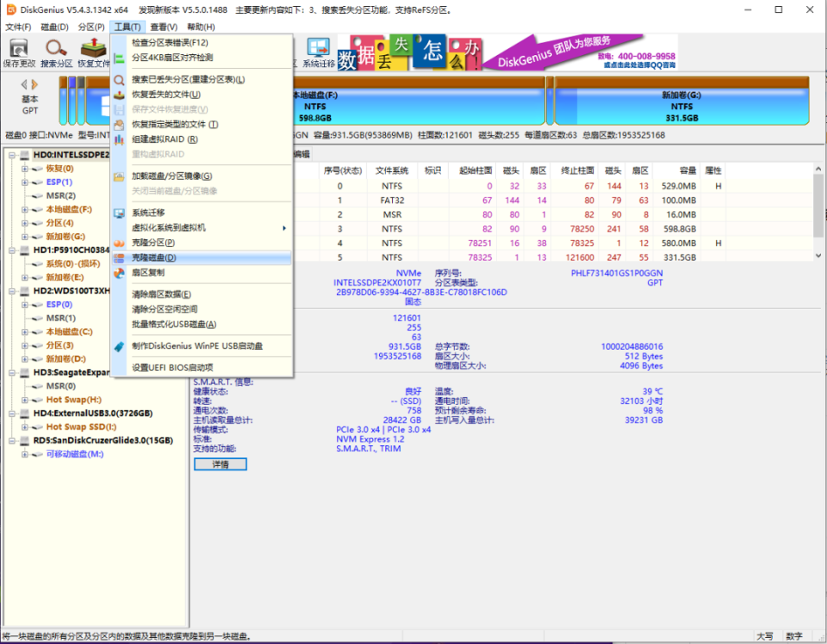The image size is (827, 644).
Task: Collapse the HD0:INTELSSDPE2 disk node
Action: click(12, 155)
